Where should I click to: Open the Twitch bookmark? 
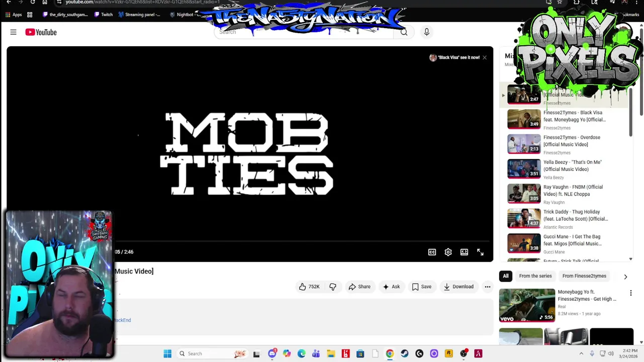point(103,15)
